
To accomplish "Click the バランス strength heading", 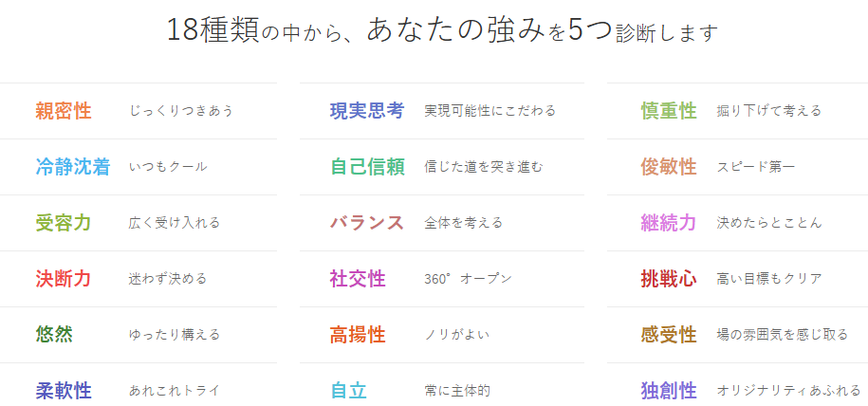I will (367, 223).
